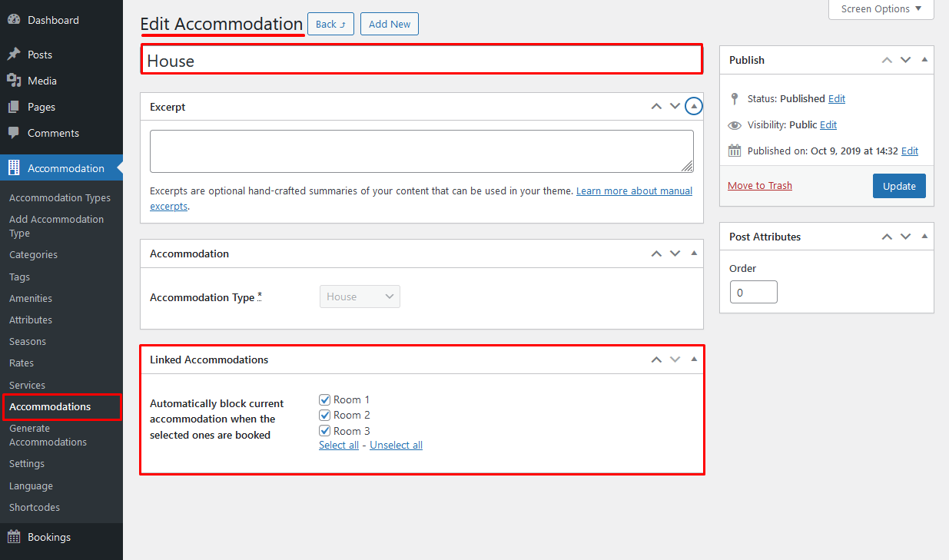Collapse the Publish panel toggle
This screenshot has width=949, height=560.
924,59
